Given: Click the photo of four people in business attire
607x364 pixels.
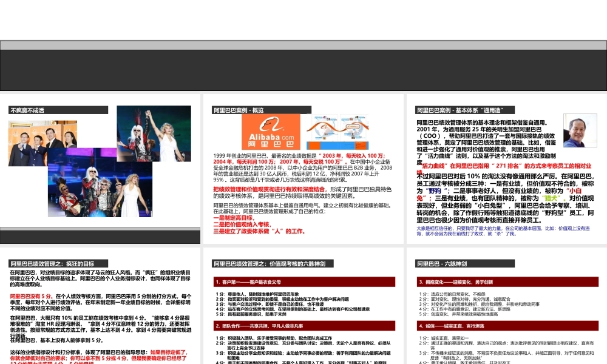Looking at the screenshot, I should [x=42, y=143].
